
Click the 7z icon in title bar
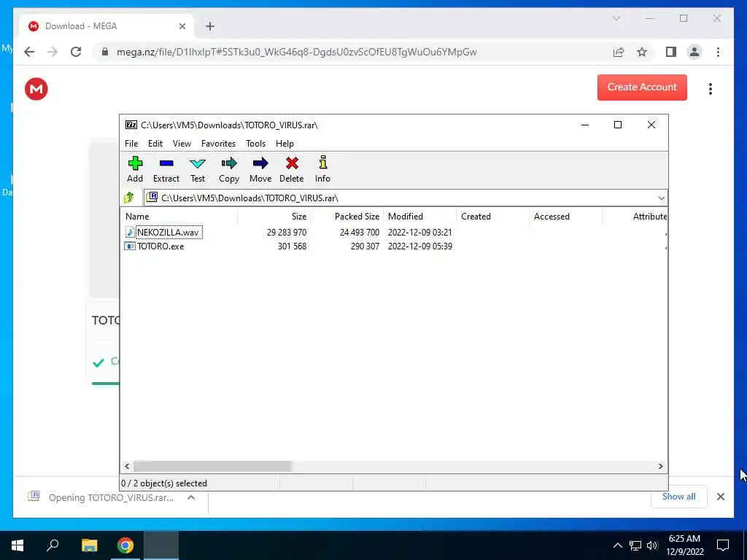[x=131, y=125]
